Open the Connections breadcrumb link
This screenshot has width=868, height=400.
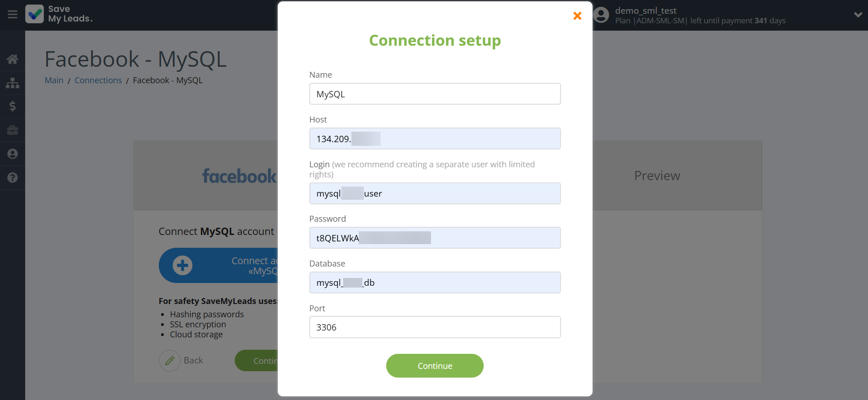point(98,80)
